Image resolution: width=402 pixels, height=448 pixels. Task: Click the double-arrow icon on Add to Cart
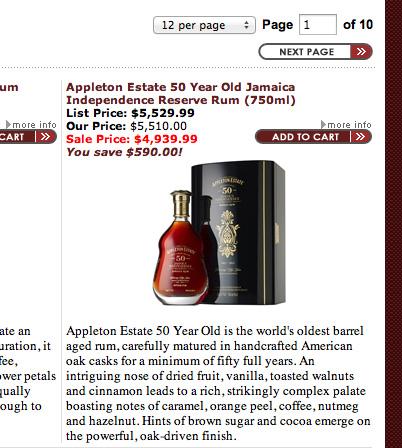click(x=360, y=137)
